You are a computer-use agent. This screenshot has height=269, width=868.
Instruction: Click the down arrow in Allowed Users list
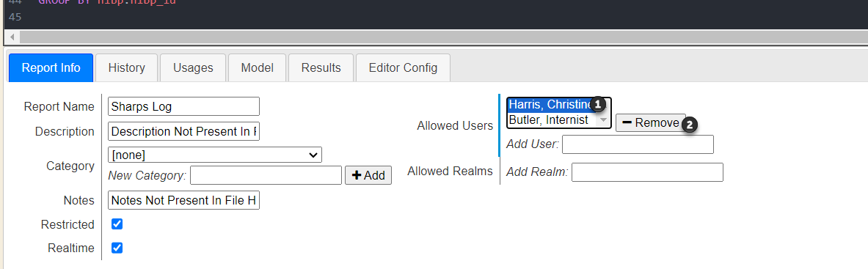tap(604, 120)
